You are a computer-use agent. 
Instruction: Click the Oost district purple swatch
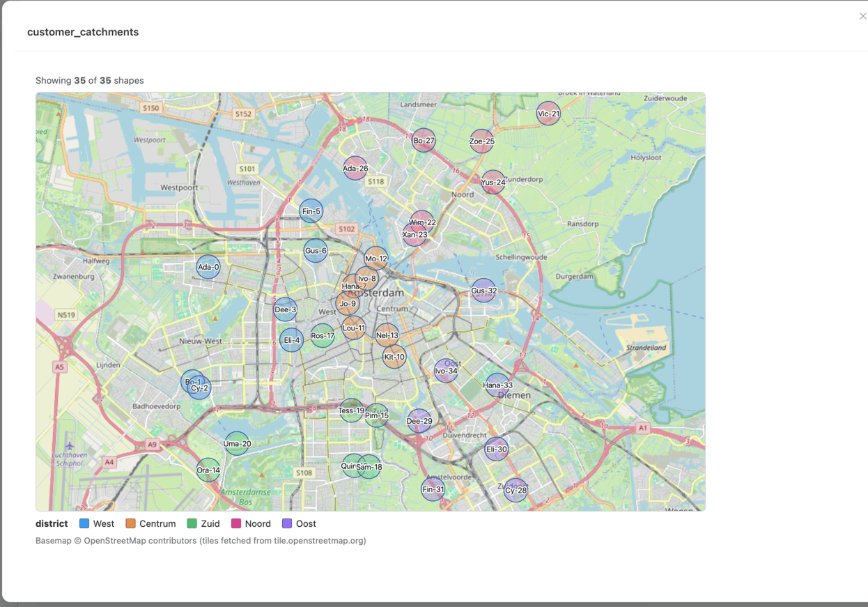point(287,523)
